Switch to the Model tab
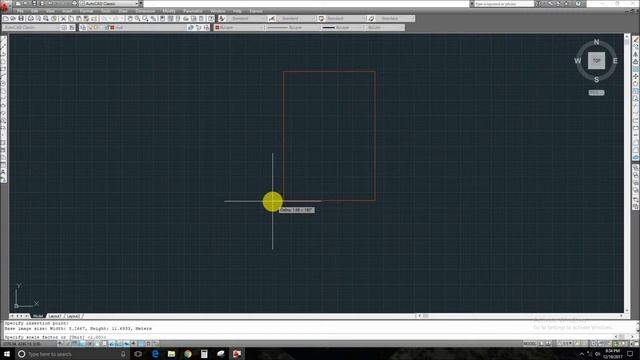 (x=38, y=316)
